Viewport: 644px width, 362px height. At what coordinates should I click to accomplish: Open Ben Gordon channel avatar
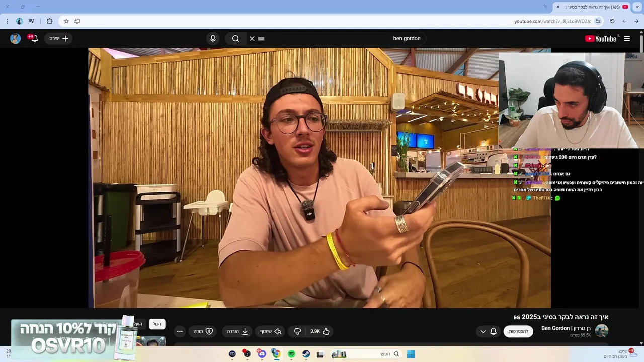[x=602, y=331]
